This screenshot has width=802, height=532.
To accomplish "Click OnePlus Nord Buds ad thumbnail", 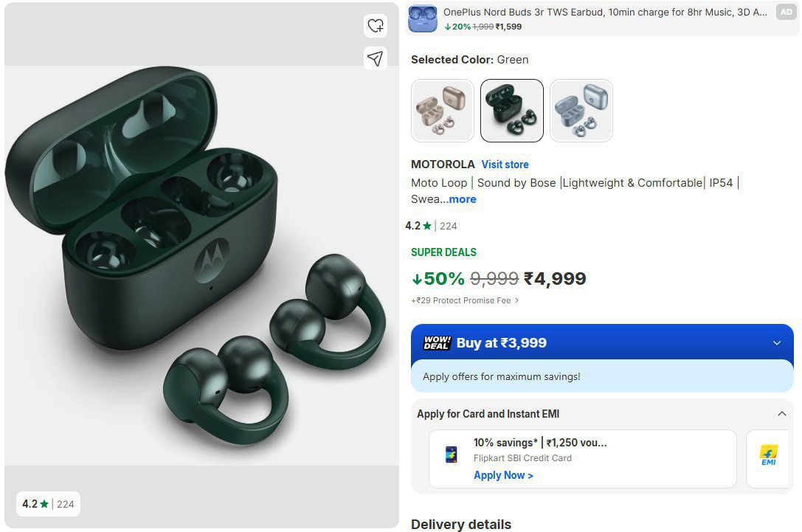I will (423, 19).
